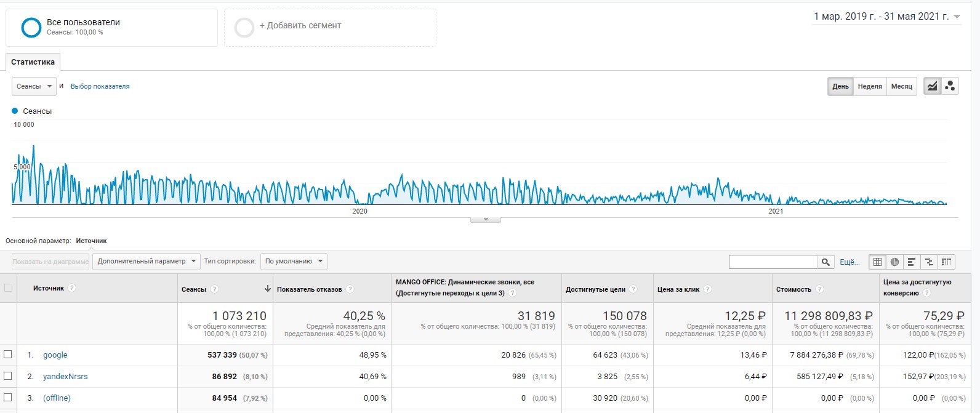Open help icon next to Стоимость
Screen dimensions: 980x413
click(819, 289)
